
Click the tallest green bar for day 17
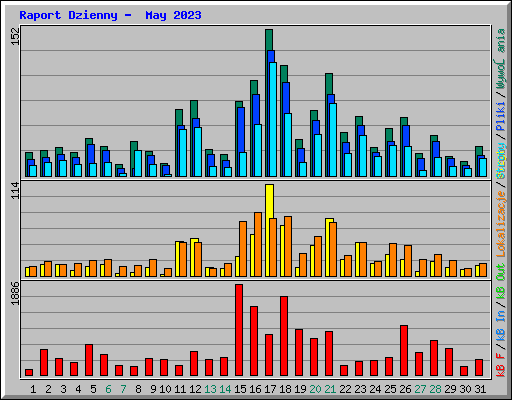point(269,40)
